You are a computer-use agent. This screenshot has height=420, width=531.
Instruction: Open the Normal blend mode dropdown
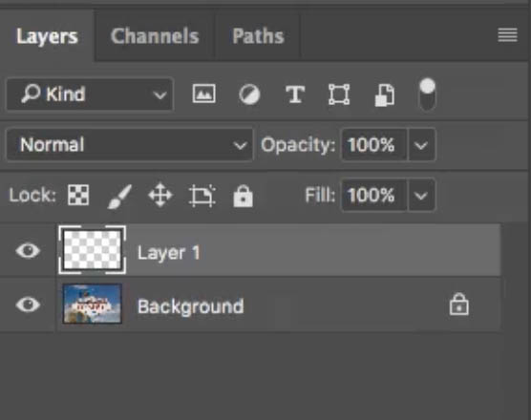(x=129, y=145)
